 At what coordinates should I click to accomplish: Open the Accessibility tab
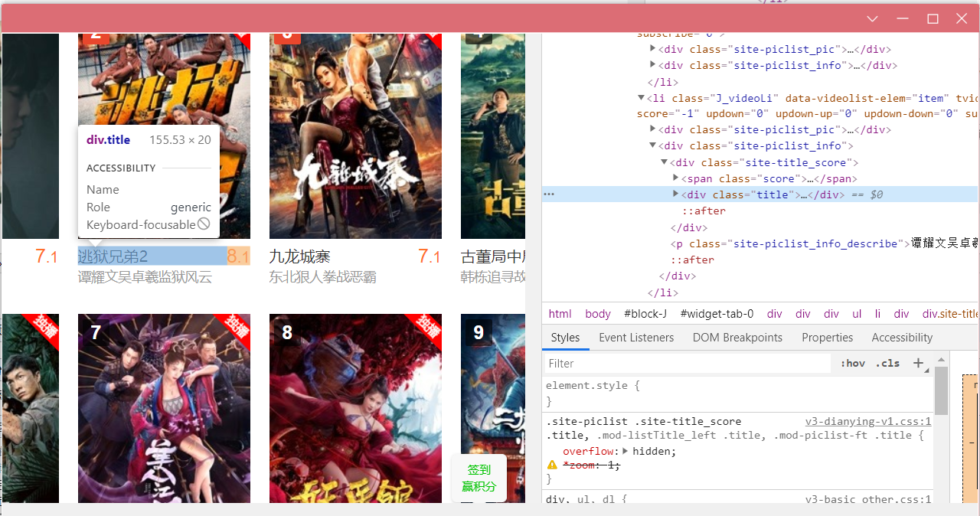(902, 338)
